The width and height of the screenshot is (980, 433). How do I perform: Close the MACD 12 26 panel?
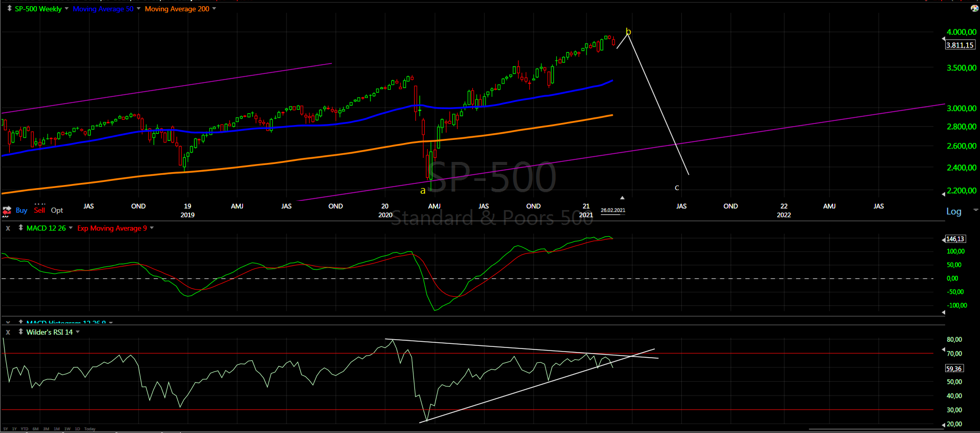[8, 228]
